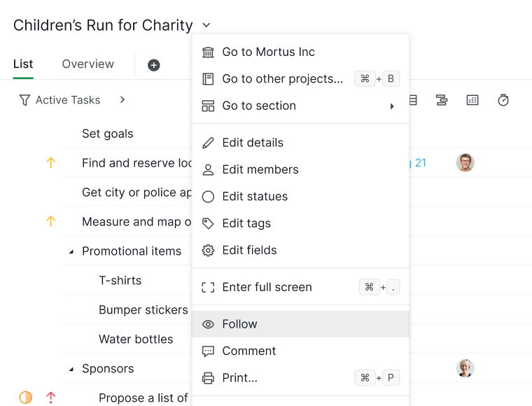This screenshot has width=532, height=406.
Task: Open the Find and reserve task
Action: (x=136, y=163)
